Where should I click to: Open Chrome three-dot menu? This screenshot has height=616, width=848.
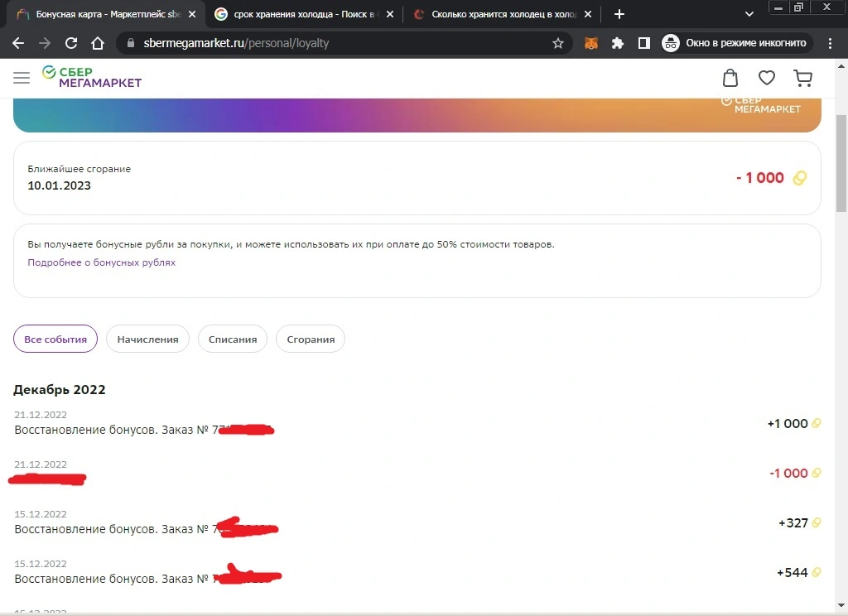(830, 43)
